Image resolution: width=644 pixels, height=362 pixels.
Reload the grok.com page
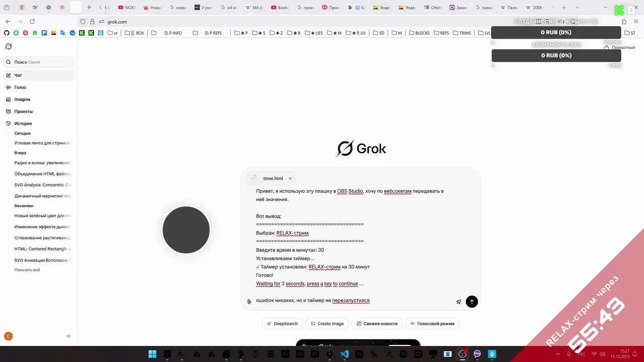(x=32, y=22)
